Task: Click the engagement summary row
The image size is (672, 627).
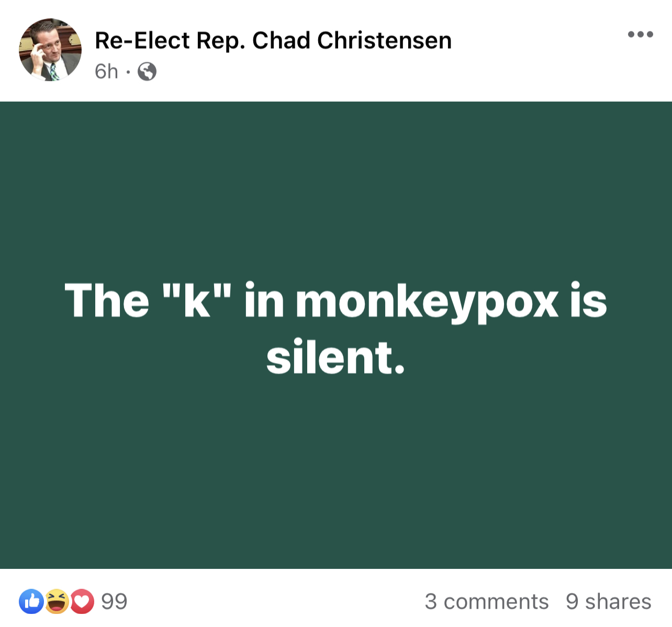Action: [336, 601]
